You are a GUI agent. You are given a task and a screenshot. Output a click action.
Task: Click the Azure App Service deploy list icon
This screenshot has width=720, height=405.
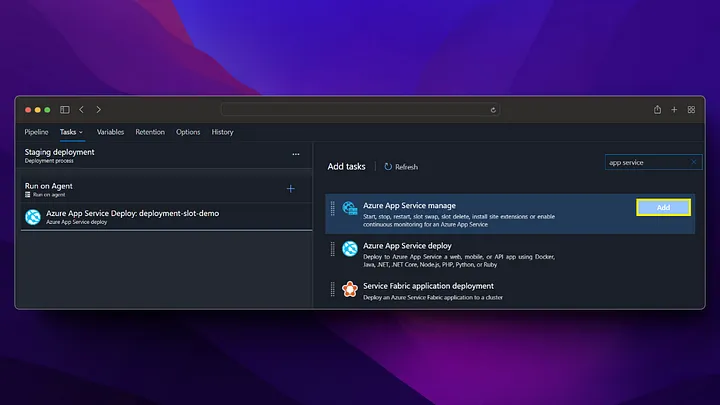pos(349,248)
